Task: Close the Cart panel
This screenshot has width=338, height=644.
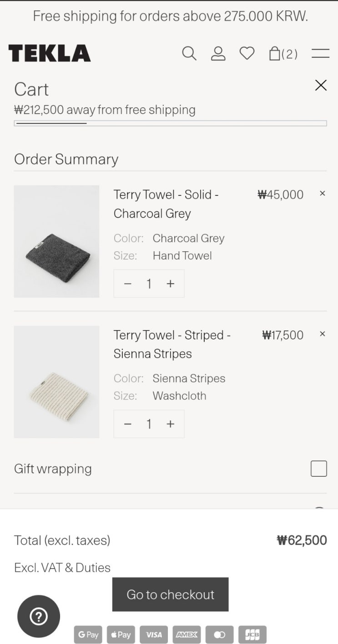Action: (x=321, y=85)
